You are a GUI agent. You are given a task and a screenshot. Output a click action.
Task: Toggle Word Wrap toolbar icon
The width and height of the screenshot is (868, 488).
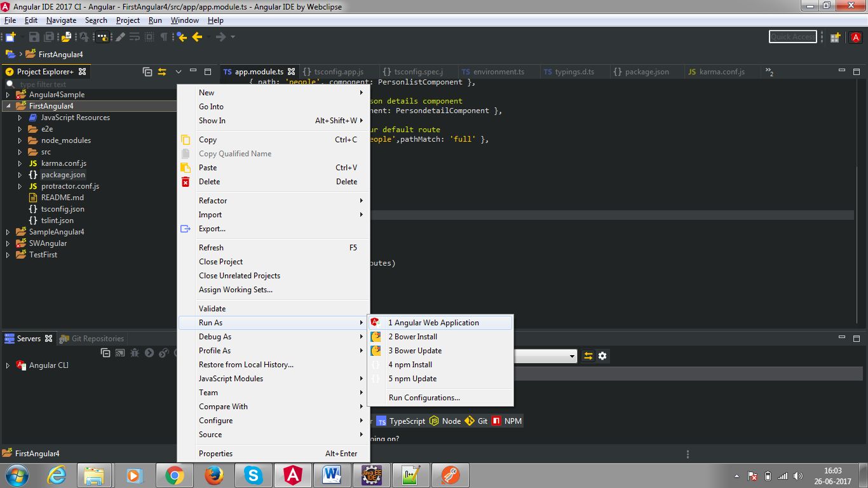134,37
